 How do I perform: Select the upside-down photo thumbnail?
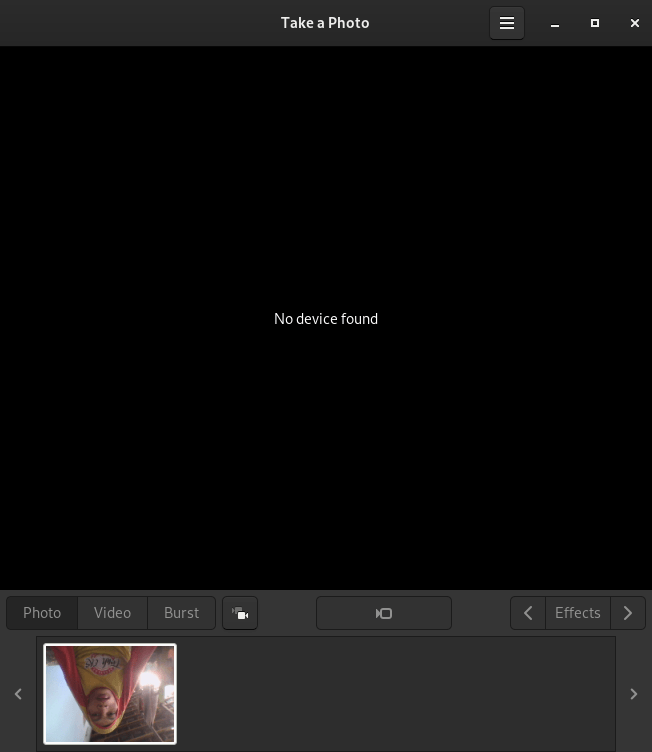[x=110, y=694]
